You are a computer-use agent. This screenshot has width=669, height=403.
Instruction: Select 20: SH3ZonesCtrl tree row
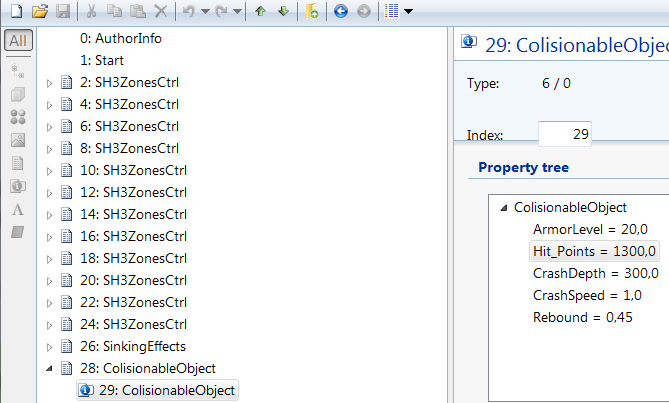pos(134,280)
